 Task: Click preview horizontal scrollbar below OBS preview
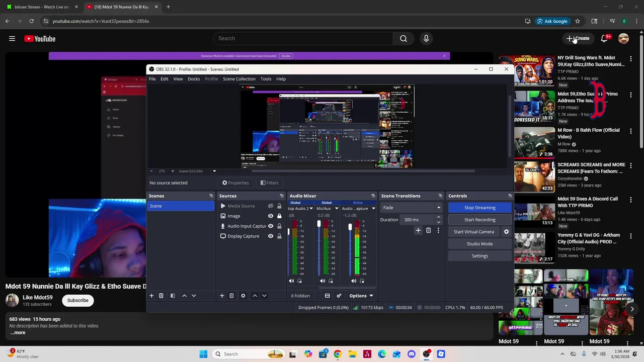(x=362, y=171)
